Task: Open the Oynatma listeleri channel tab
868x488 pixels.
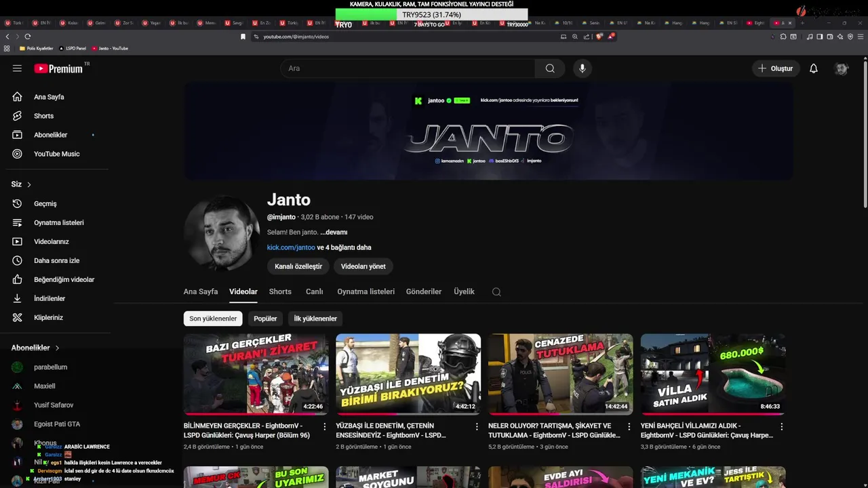Action: pos(366,291)
